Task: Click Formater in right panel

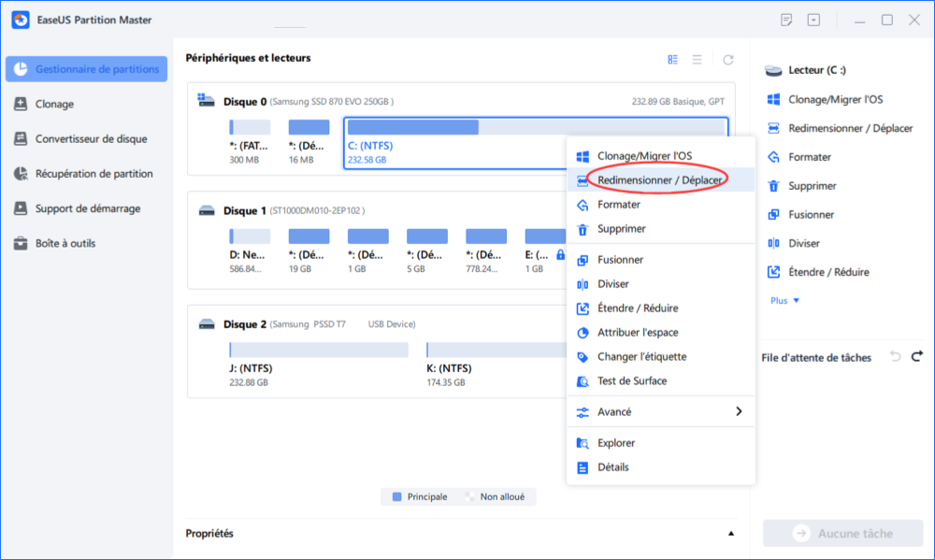Action: click(x=799, y=157)
